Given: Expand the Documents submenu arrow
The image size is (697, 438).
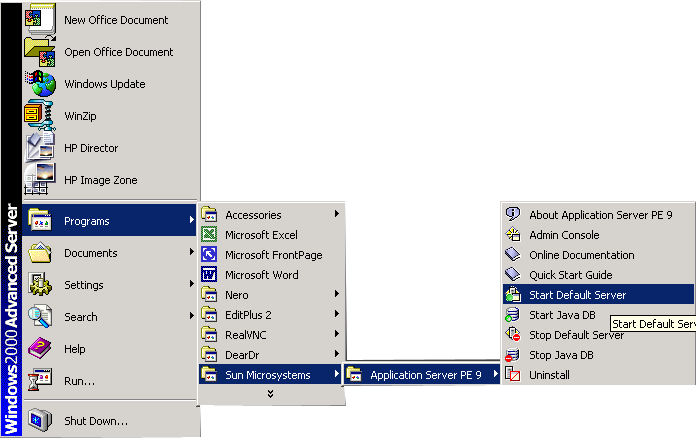Looking at the screenshot, I should click(x=191, y=253).
